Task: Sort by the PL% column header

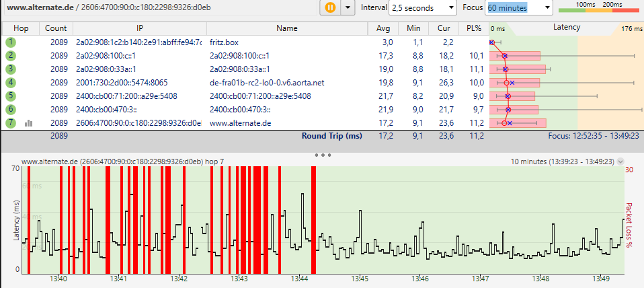Action: (x=473, y=28)
